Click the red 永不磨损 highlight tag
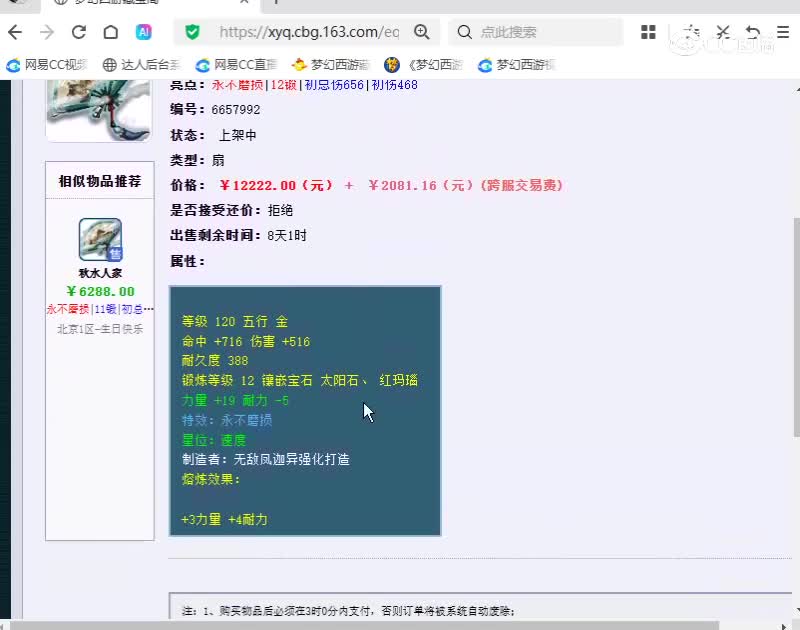800x630 pixels. click(x=237, y=85)
